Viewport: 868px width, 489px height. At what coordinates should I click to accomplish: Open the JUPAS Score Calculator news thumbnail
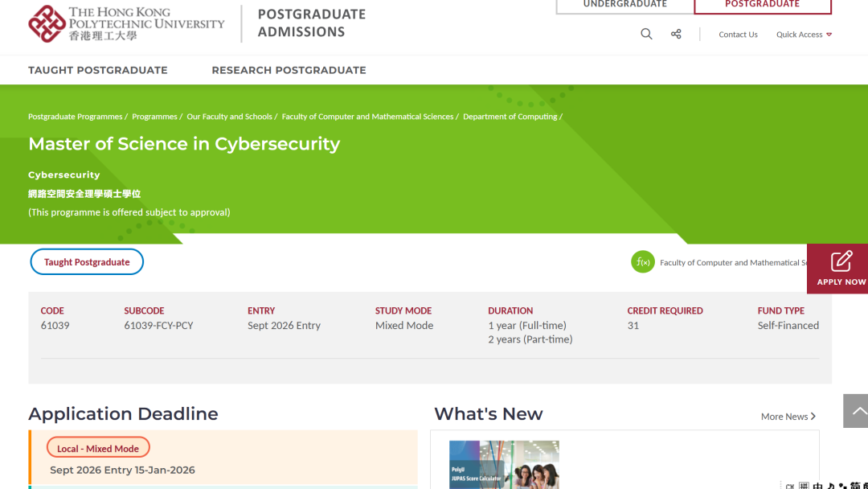click(504, 465)
